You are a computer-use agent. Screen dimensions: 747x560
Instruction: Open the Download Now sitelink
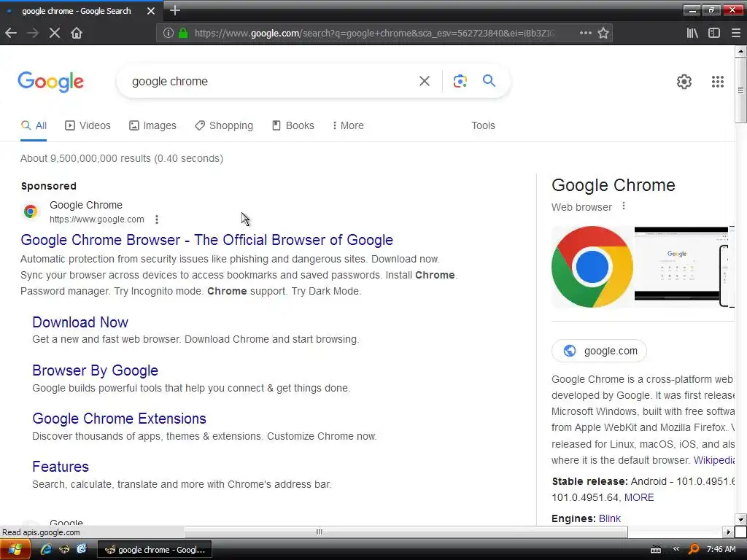80,322
